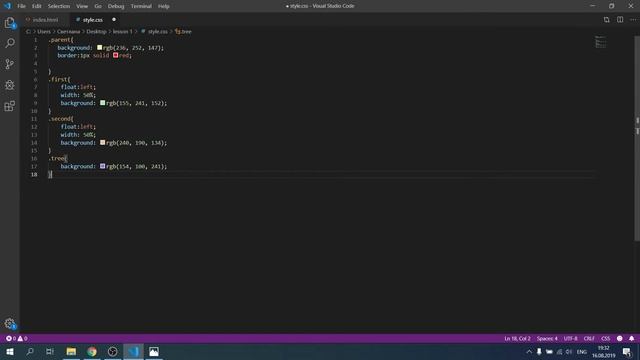Click the .first{ selector on line 6
Image resolution: width=640 pixels, height=360 pixels.
60,79
